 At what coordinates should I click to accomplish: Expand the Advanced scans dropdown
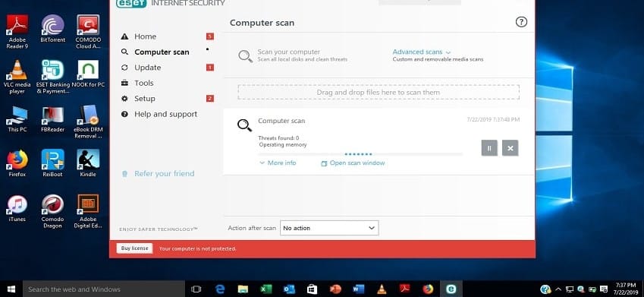tap(422, 52)
